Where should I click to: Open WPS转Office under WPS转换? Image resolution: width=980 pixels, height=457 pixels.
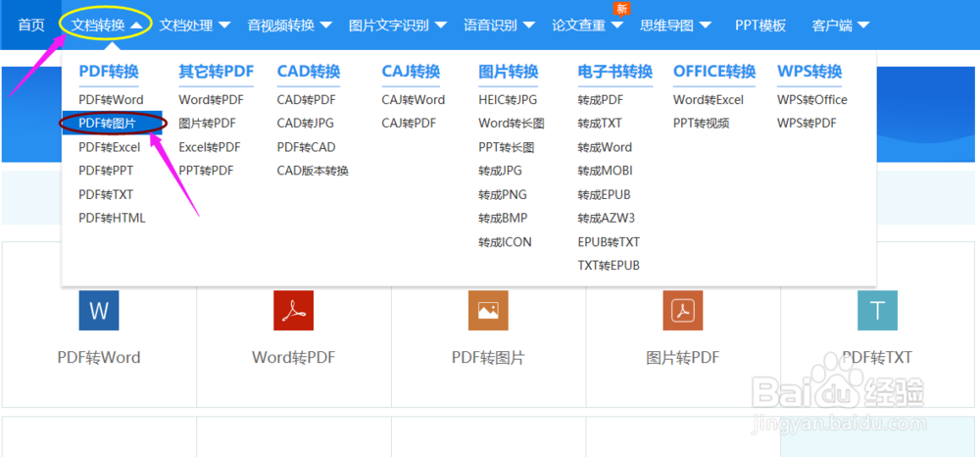(x=811, y=99)
